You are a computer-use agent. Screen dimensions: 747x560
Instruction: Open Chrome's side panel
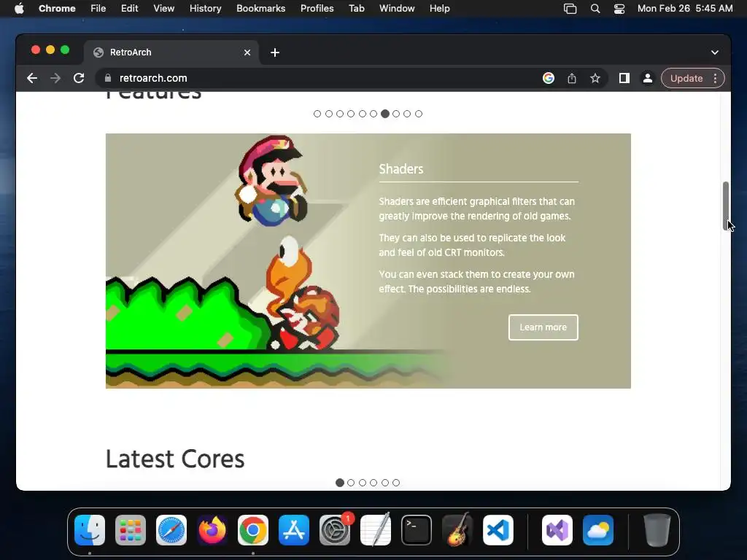pyautogui.click(x=624, y=78)
